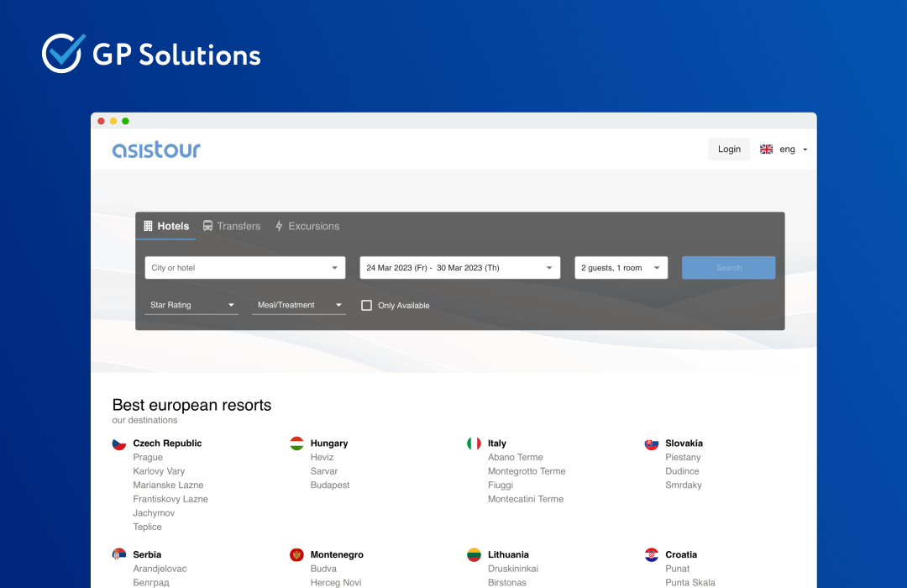Click the Montenegro flag icon
This screenshot has height=588, width=907.
coord(296,555)
